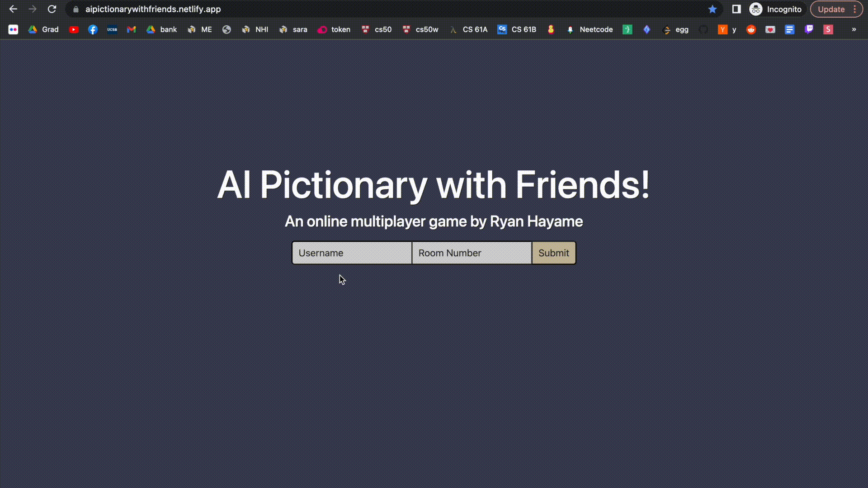
Task: Open the YouTube bookmark
Action: click(x=74, y=29)
